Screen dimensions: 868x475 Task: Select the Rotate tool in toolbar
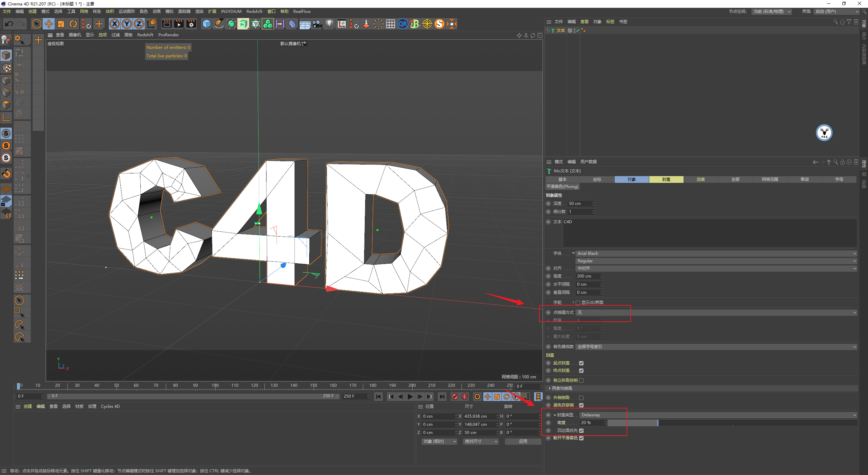pyautogui.click(x=73, y=24)
